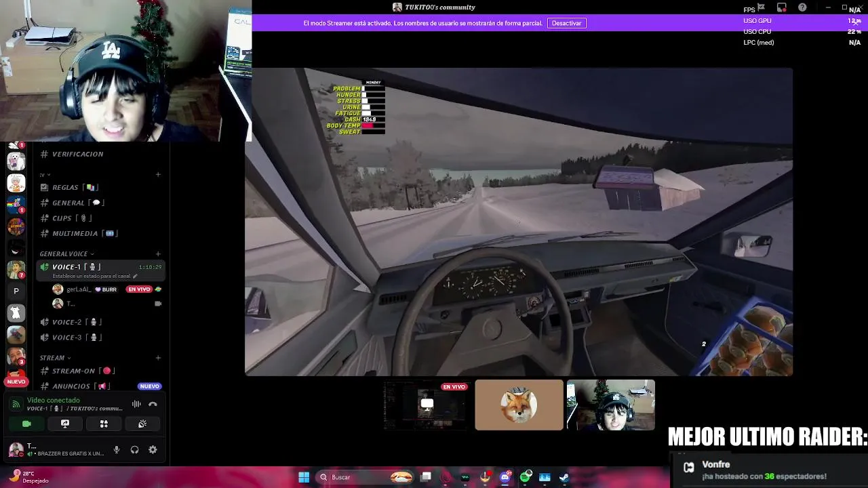Open TUKITOO's community title header
Viewport: 868px width, 488px height.
coord(434,7)
